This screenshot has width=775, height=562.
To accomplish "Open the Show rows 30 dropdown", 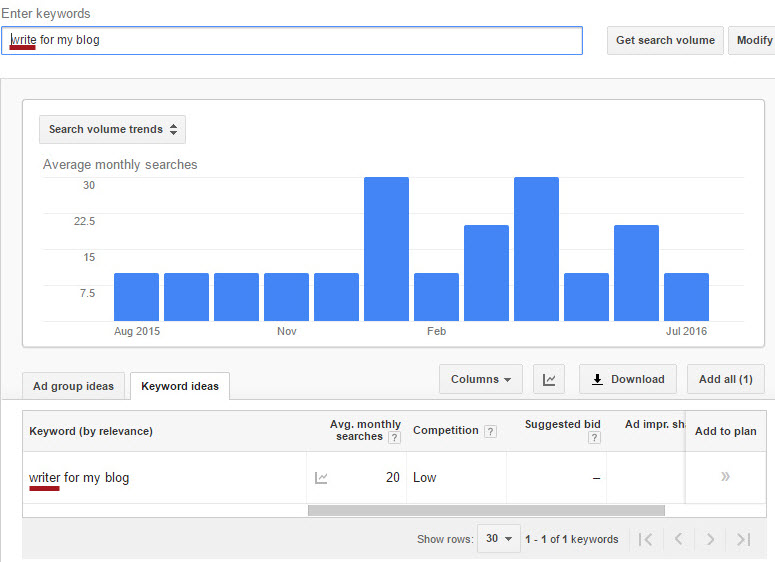I will 498,539.
